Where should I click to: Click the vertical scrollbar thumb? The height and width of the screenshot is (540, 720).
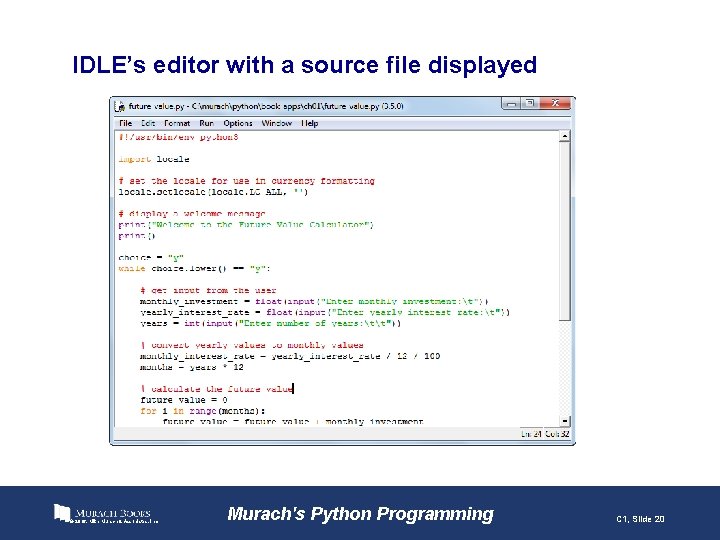coord(565,231)
